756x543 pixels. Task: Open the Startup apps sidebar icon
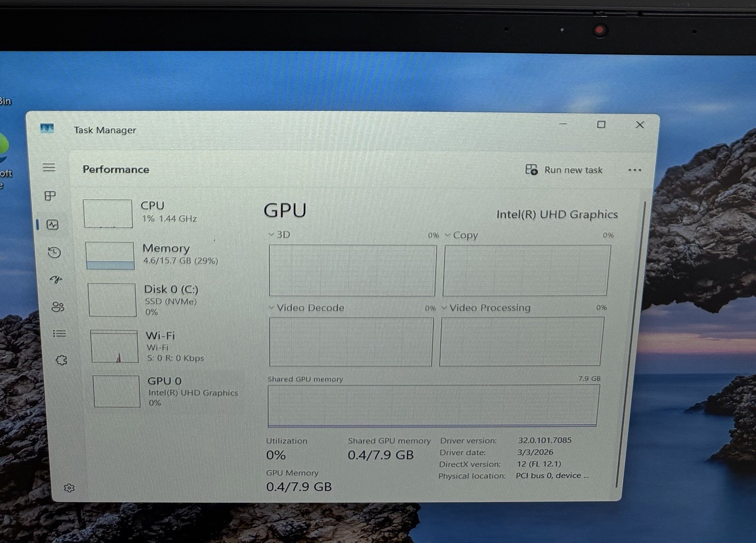(x=56, y=280)
